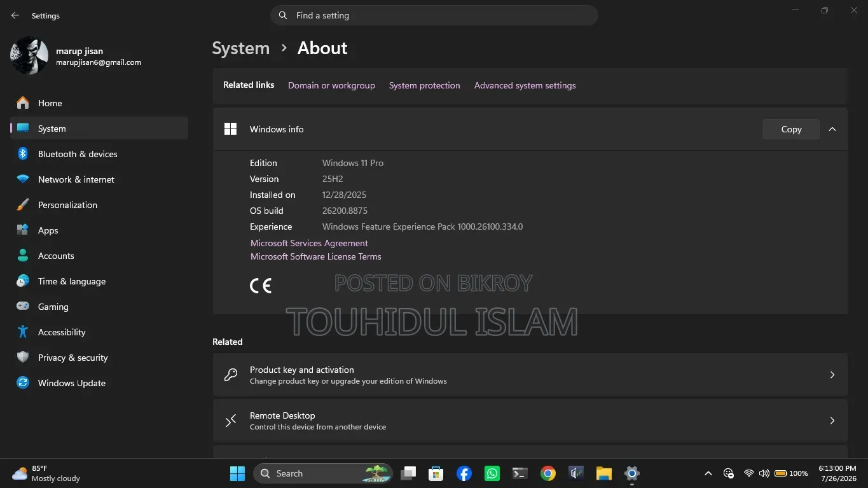Open Bluetooth & devices settings
This screenshot has height=488, width=868.
tap(99, 154)
